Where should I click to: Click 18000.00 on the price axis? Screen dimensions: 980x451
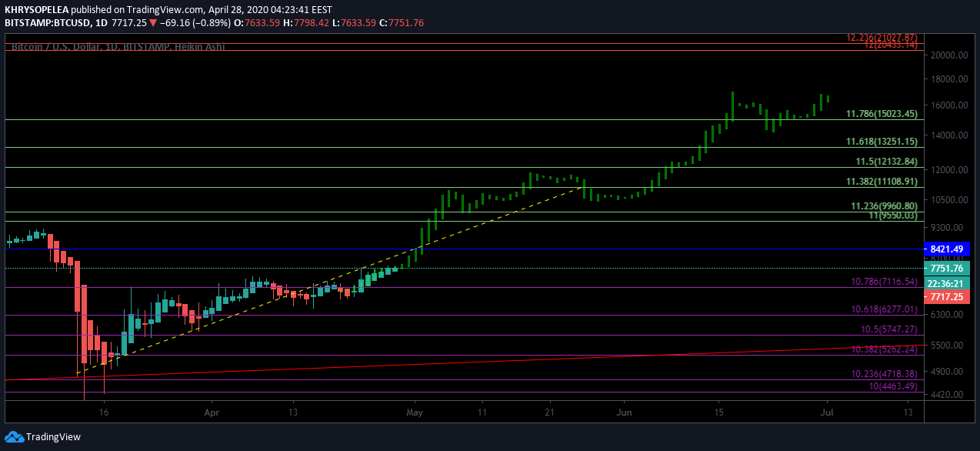(948, 79)
